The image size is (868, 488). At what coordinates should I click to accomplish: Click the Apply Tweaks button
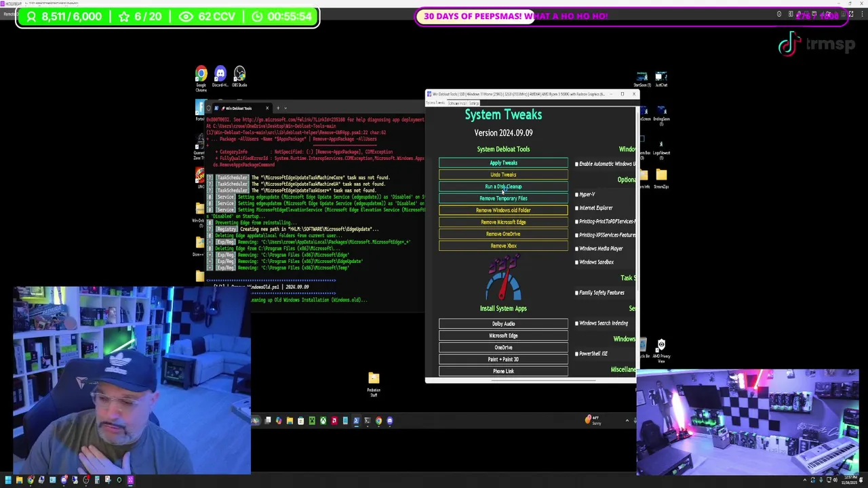point(503,163)
